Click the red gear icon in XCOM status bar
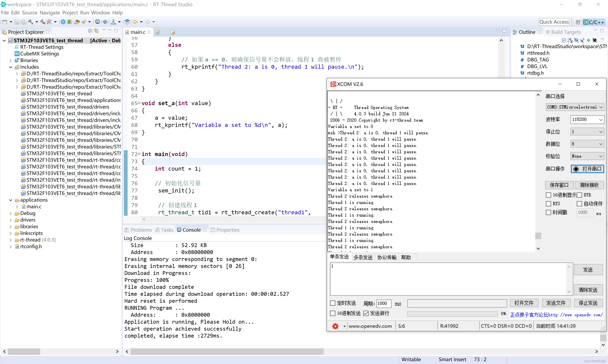The height and width of the screenshot is (364, 608). click(335, 326)
